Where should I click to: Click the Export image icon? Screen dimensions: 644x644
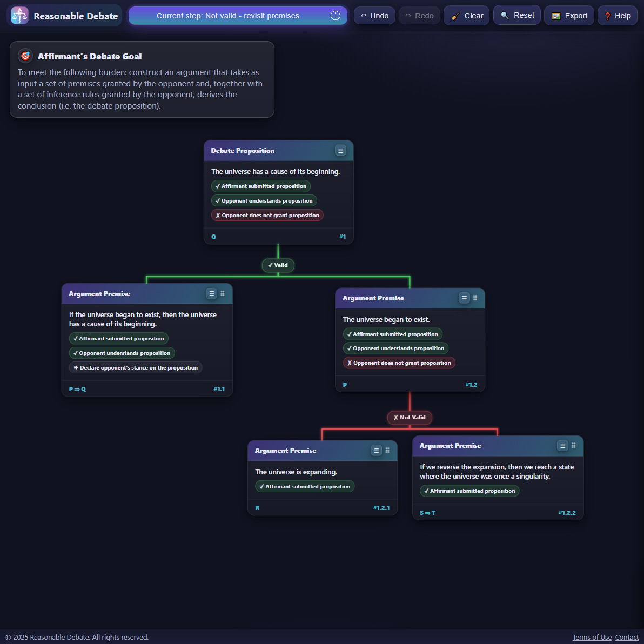click(556, 16)
